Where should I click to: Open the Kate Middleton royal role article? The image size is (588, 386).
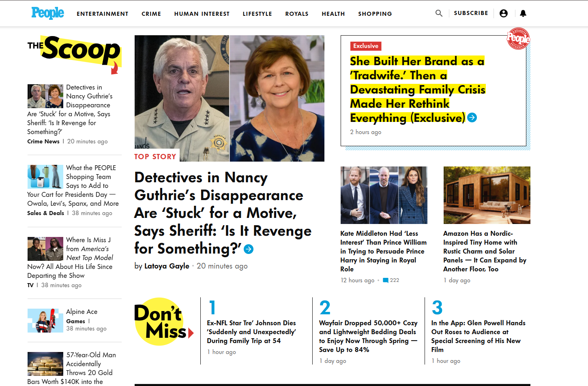[x=383, y=251]
